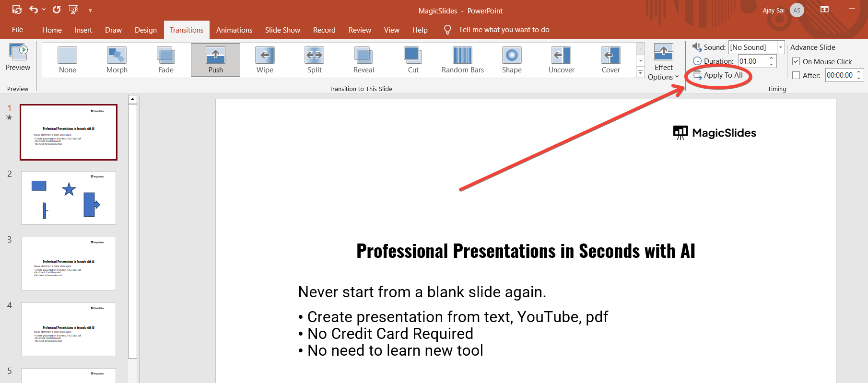Switch to the Animations tab
The width and height of the screenshot is (868, 383).
pyautogui.click(x=234, y=30)
